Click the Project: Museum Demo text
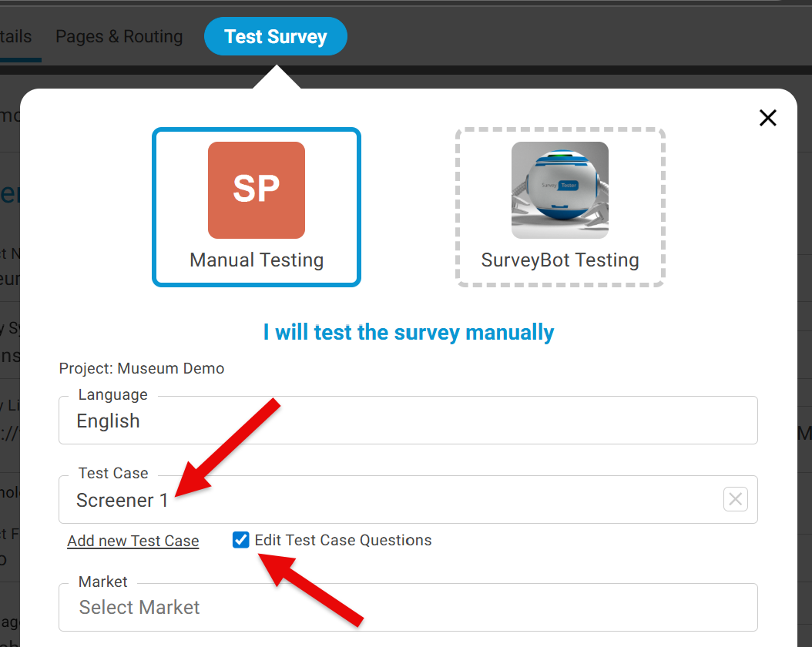The width and height of the screenshot is (812, 647). (x=142, y=368)
